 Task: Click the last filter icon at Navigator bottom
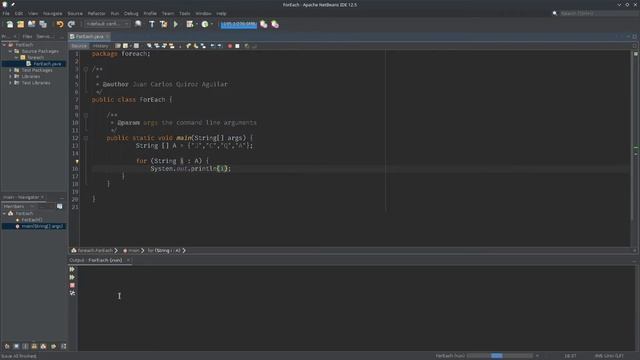tap(63, 346)
